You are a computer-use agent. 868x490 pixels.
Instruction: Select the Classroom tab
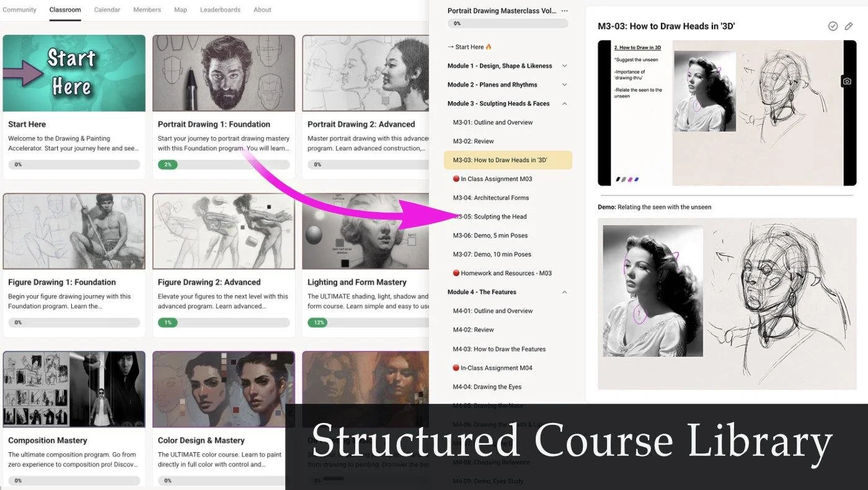65,10
